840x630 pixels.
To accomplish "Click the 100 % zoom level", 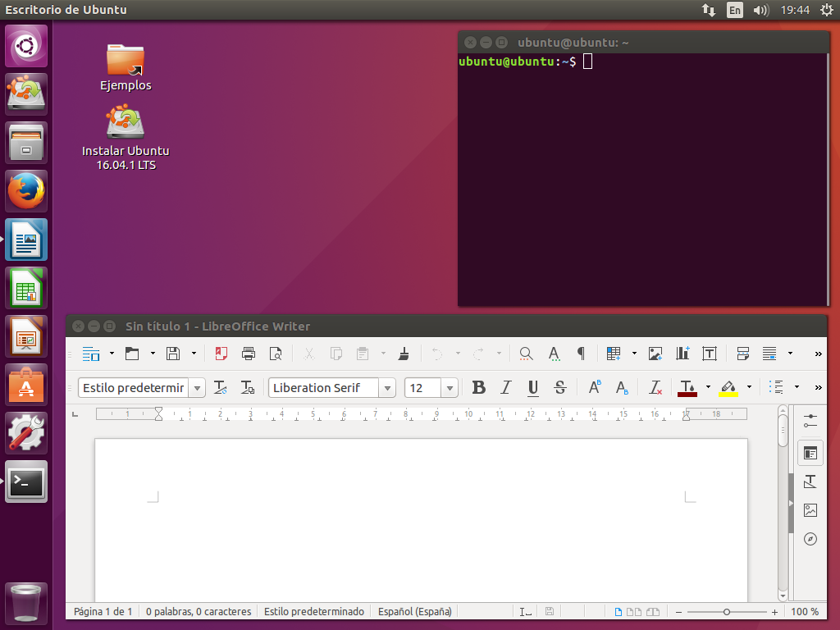I will tap(805, 611).
